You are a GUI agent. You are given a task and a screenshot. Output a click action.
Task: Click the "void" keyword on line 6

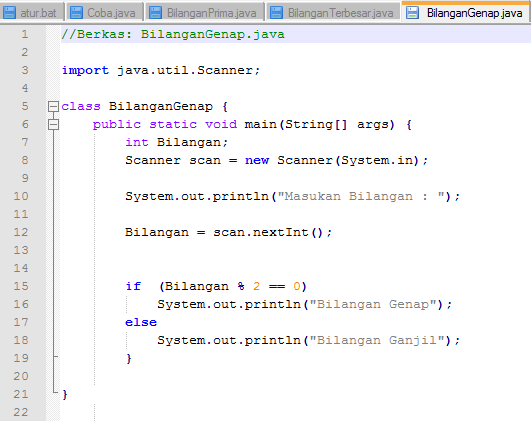click(221, 124)
